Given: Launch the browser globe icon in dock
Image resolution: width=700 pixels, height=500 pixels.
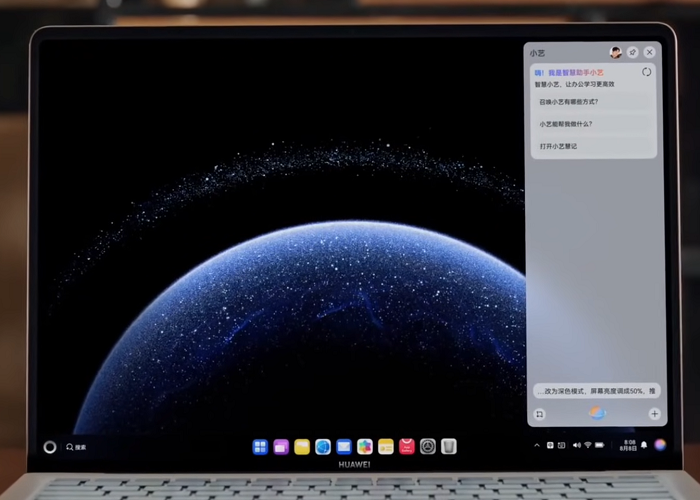Looking at the screenshot, I should pyautogui.click(x=323, y=446).
